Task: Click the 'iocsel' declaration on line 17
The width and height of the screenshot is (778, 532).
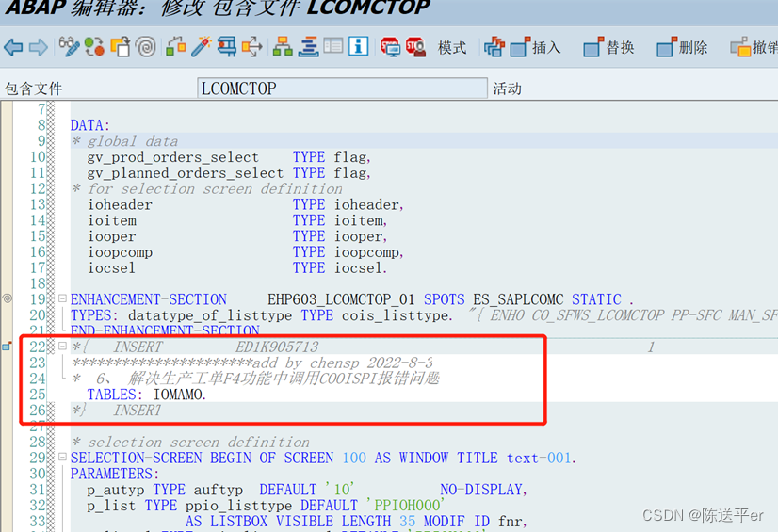Action: coord(111,268)
